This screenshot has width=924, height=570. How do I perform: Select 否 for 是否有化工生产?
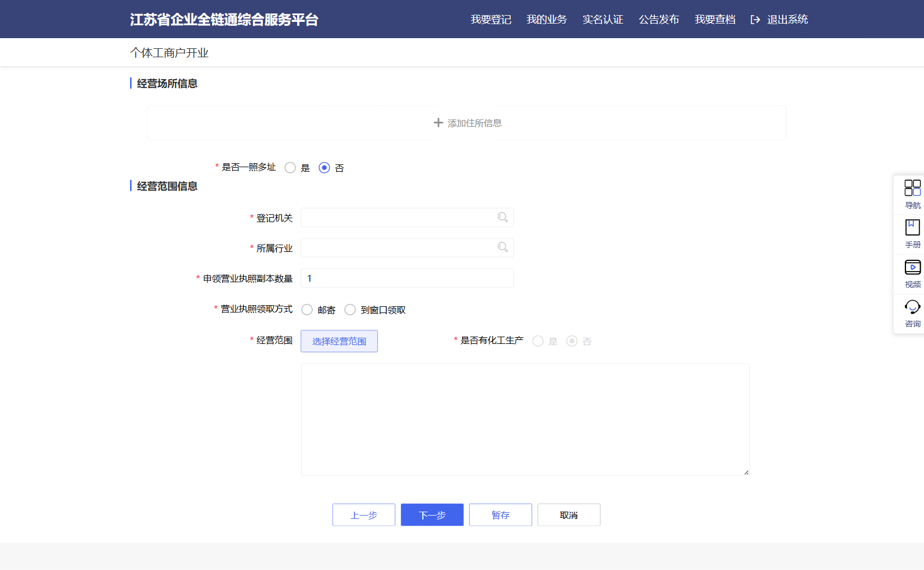(572, 341)
